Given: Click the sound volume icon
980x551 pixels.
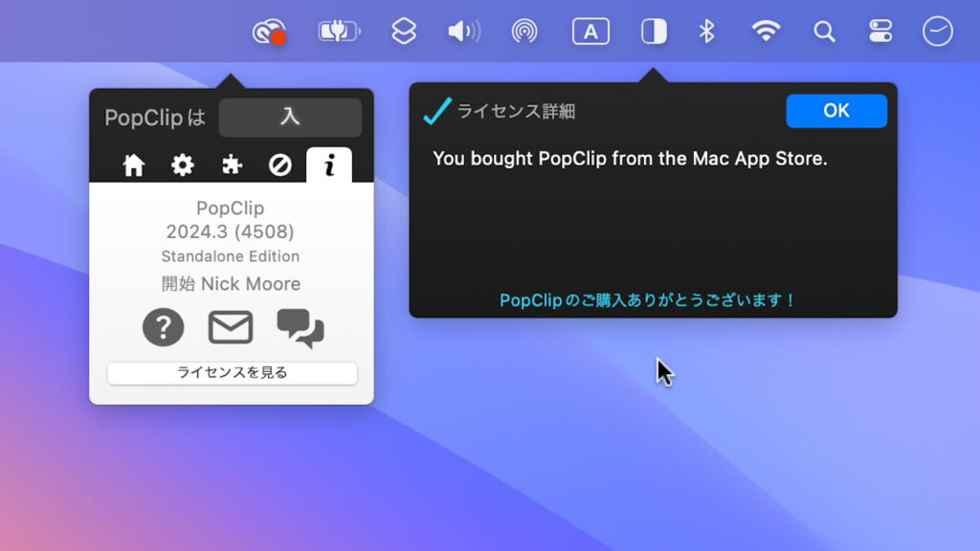Looking at the screenshot, I should [x=462, y=31].
